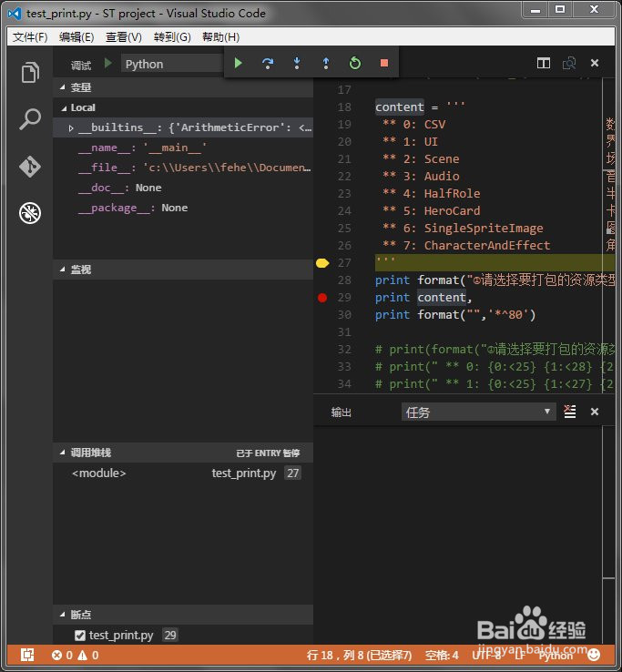
Task: Send feedback via smiley icon
Action: tap(594, 655)
